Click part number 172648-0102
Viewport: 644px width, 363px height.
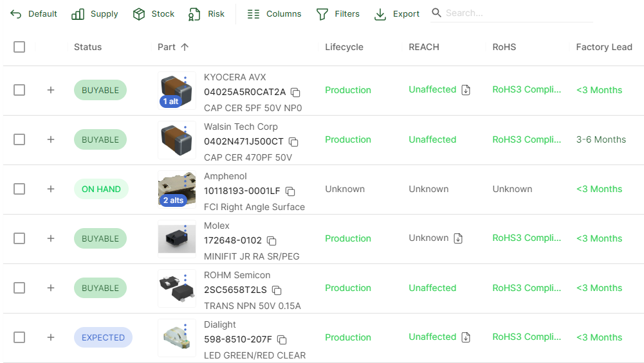pos(233,240)
